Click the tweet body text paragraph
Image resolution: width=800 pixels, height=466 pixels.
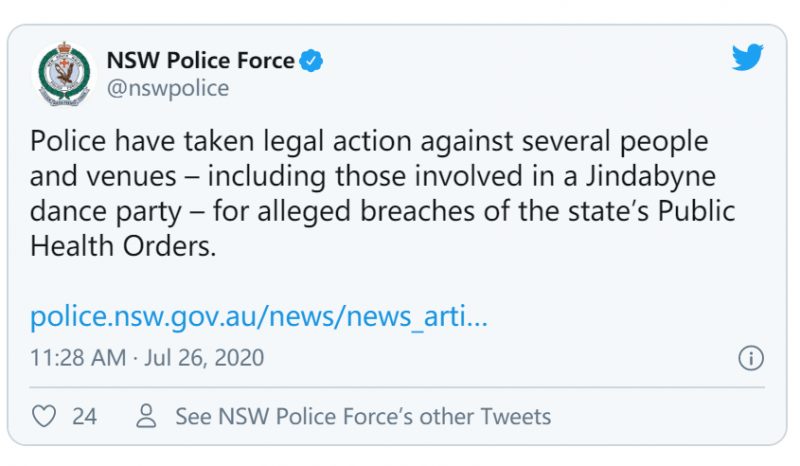(383, 193)
